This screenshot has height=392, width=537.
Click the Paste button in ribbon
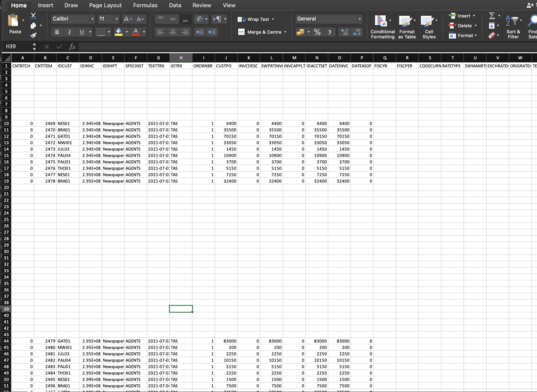pos(15,26)
